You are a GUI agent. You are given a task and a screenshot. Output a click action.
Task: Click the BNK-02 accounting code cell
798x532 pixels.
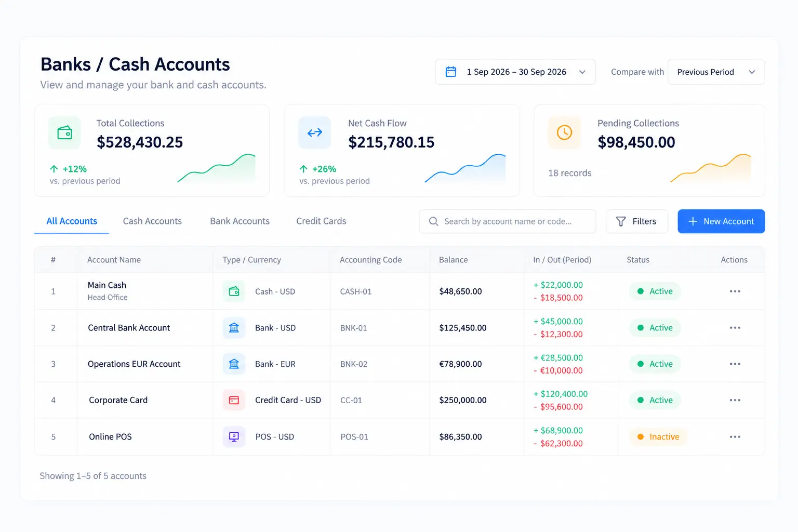tap(354, 364)
